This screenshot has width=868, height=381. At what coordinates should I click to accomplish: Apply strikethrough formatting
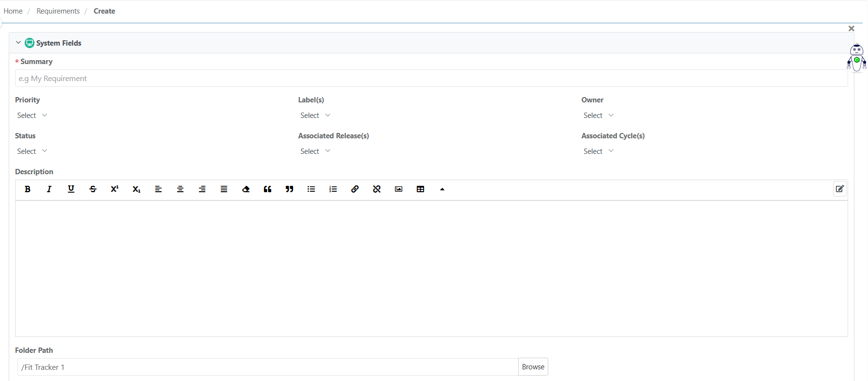click(x=93, y=189)
